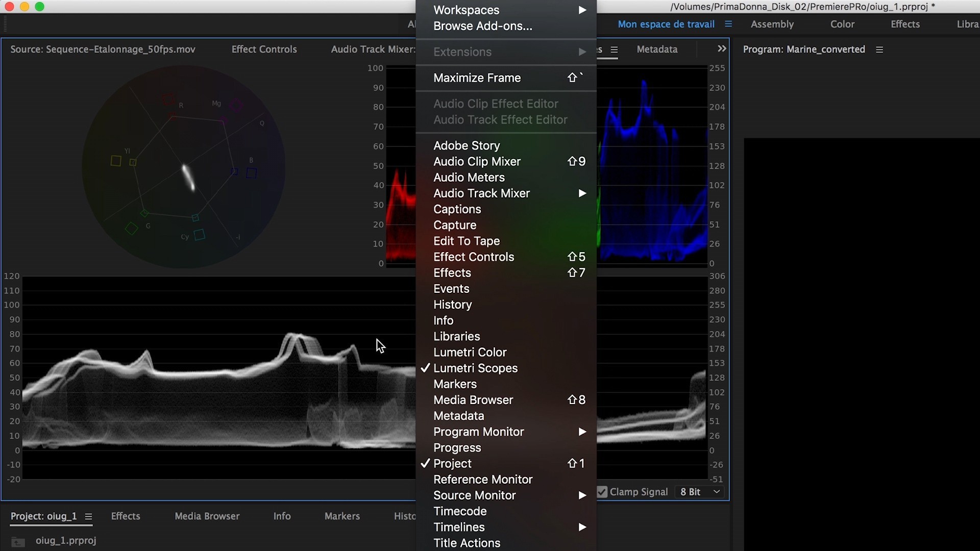Open the 8 Bit depth dropdown
The width and height of the screenshot is (980, 551).
700,492
